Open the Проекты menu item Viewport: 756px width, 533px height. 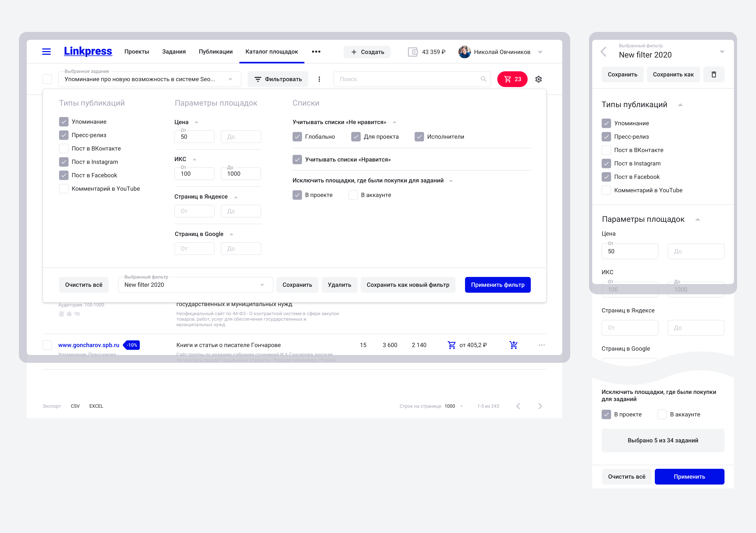point(137,52)
